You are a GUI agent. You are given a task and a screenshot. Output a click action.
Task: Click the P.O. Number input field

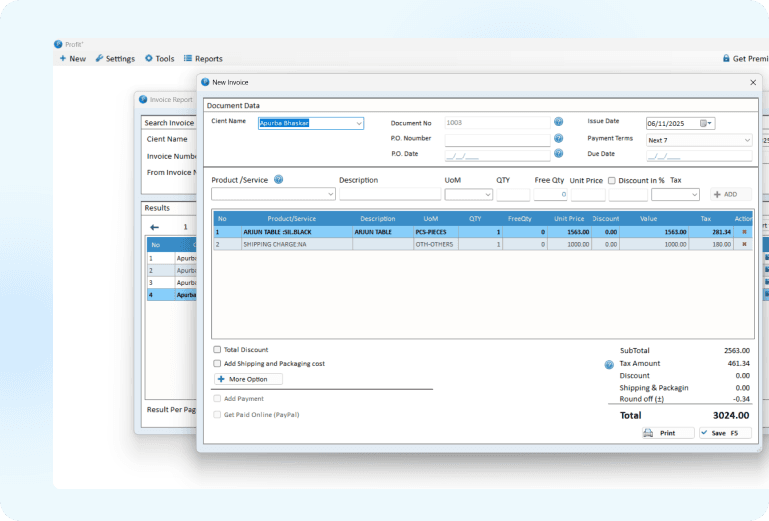[x=497, y=140]
